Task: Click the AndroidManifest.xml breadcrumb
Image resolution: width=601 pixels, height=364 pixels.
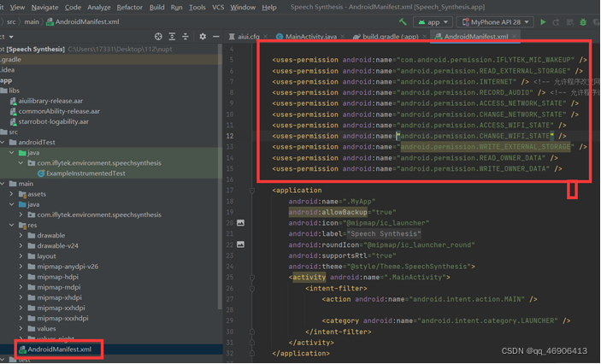Action: click(83, 22)
